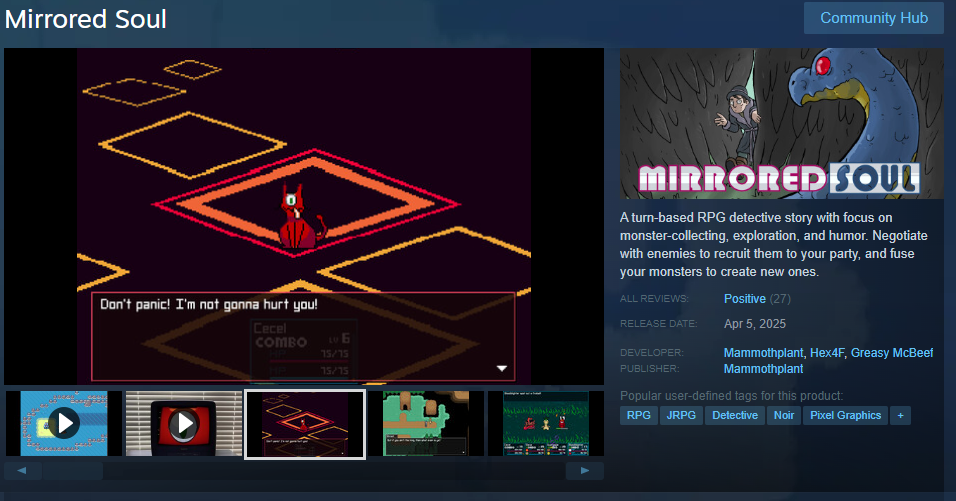Open developer Hex4F link
956x501 pixels.
tap(827, 353)
